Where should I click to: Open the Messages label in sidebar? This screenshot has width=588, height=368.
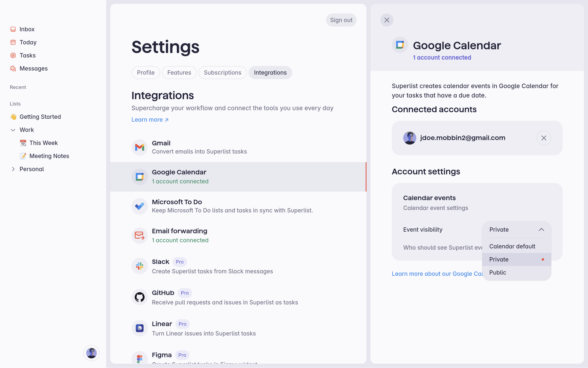coord(34,68)
